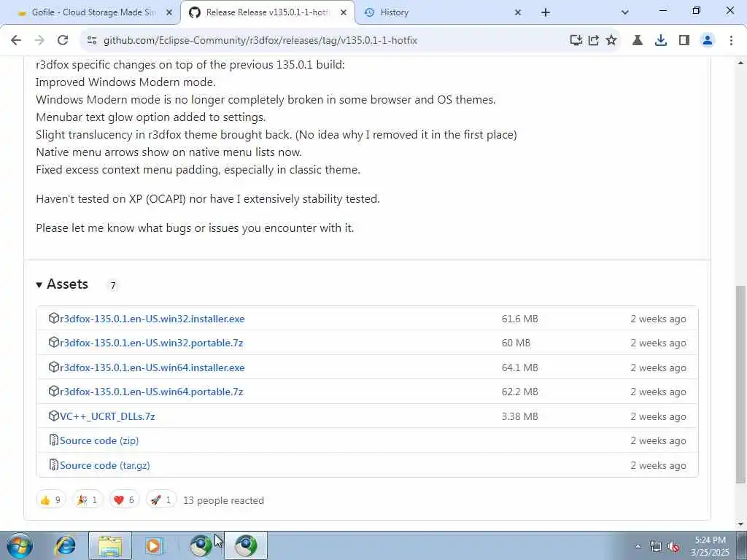This screenshot has height=560, width=747.
Task: Open Chrome Labs flask icon
Action: tap(638, 41)
